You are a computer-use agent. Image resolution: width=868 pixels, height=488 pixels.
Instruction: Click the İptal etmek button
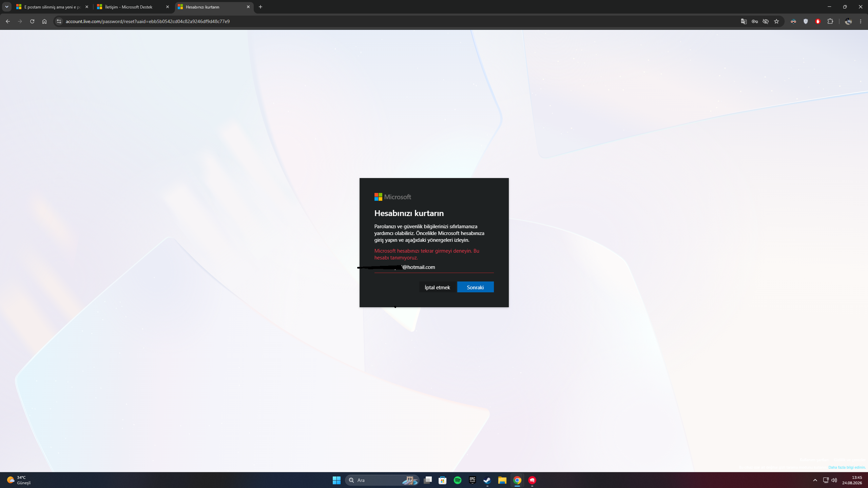[x=437, y=287]
